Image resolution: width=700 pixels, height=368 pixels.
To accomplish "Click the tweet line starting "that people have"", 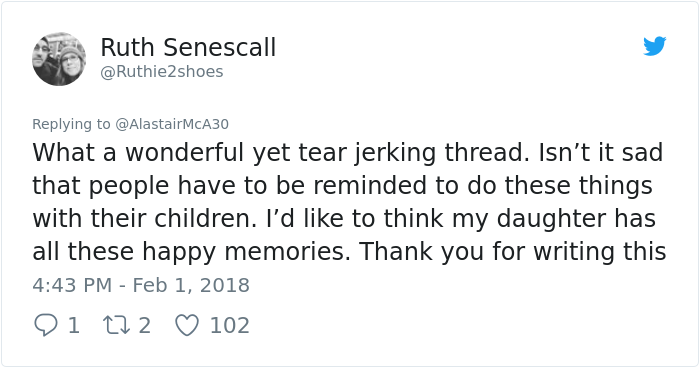I will [x=342, y=186].
